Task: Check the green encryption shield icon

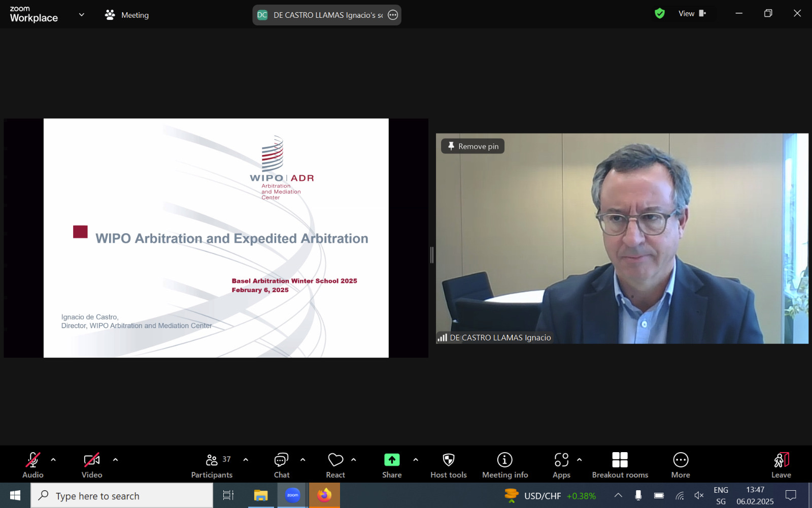Action: (660, 14)
